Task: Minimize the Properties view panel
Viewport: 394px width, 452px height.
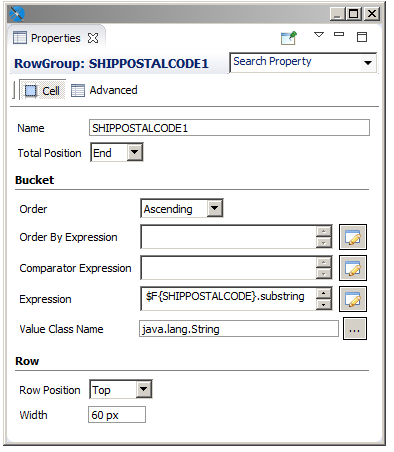Action: click(x=339, y=34)
